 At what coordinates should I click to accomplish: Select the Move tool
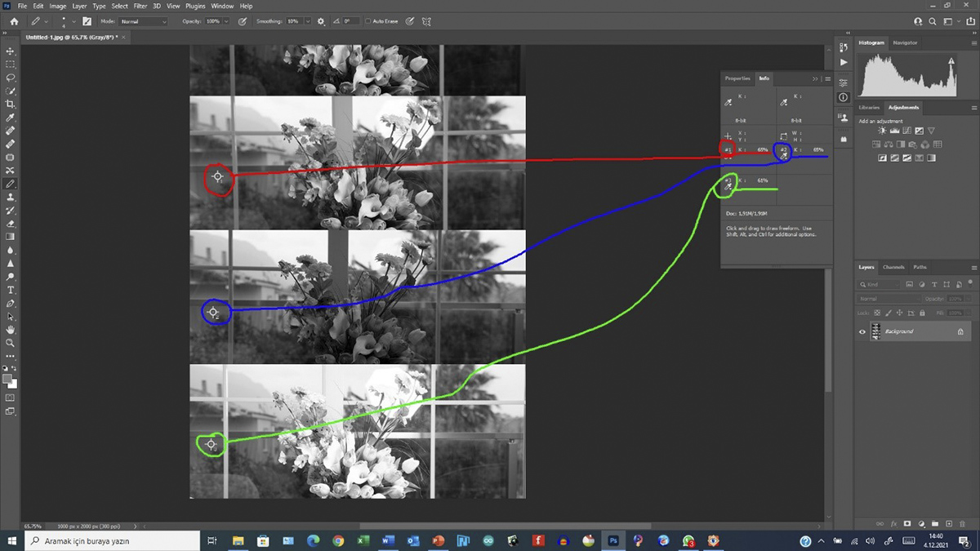(x=11, y=51)
